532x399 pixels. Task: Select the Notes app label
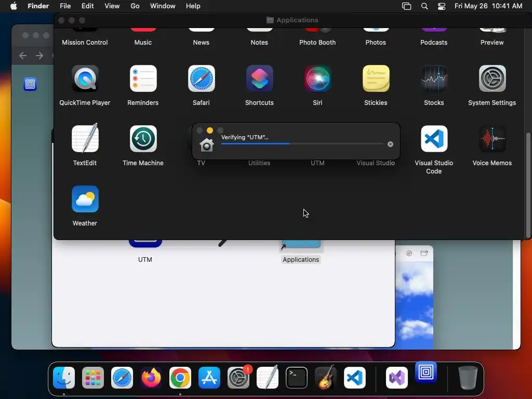point(259,43)
